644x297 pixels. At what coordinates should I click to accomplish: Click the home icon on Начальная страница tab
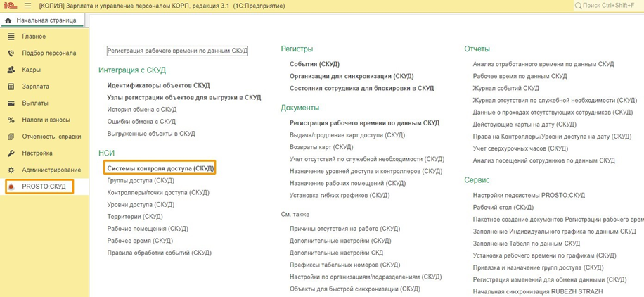tap(8, 20)
